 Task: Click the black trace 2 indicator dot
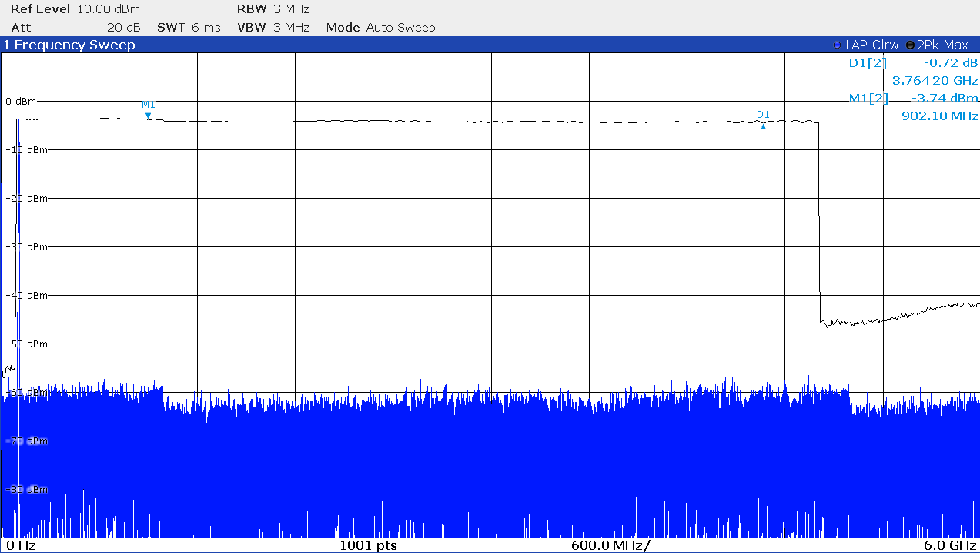(911, 45)
